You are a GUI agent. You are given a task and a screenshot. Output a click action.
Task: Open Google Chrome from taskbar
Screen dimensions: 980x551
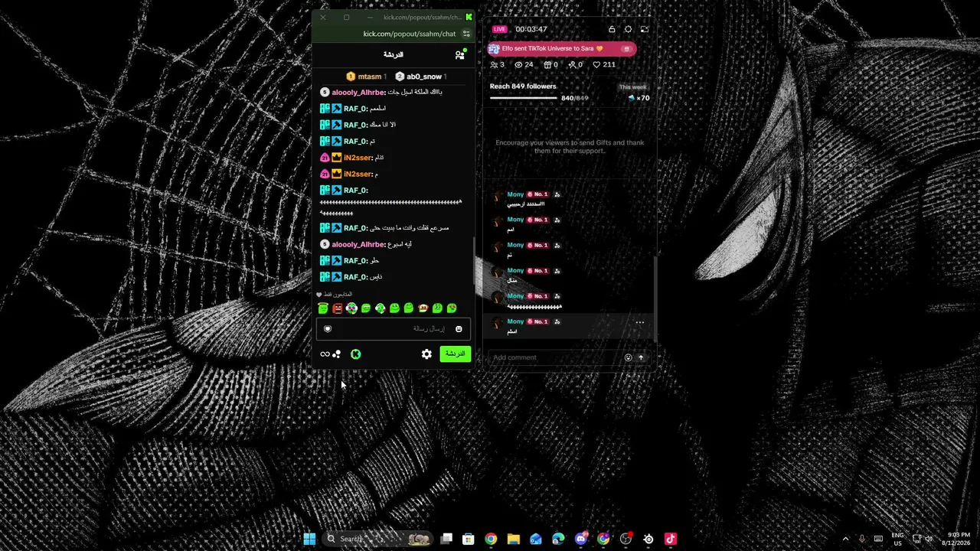click(x=491, y=539)
